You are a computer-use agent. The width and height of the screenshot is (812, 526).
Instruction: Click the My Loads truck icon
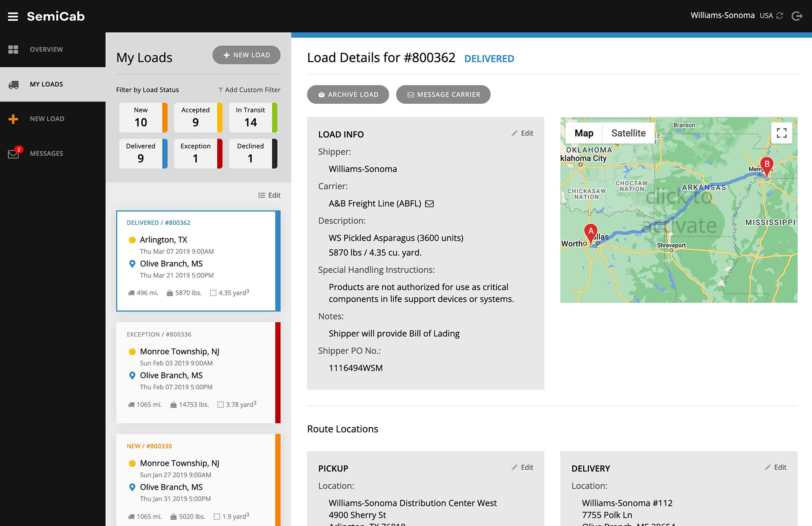click(x=13, y=85)
